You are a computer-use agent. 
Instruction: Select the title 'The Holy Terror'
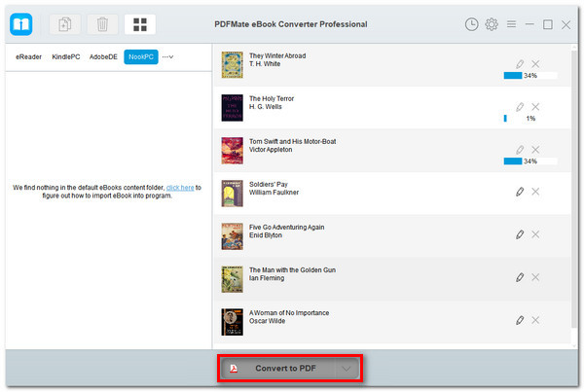pos(272,98)
